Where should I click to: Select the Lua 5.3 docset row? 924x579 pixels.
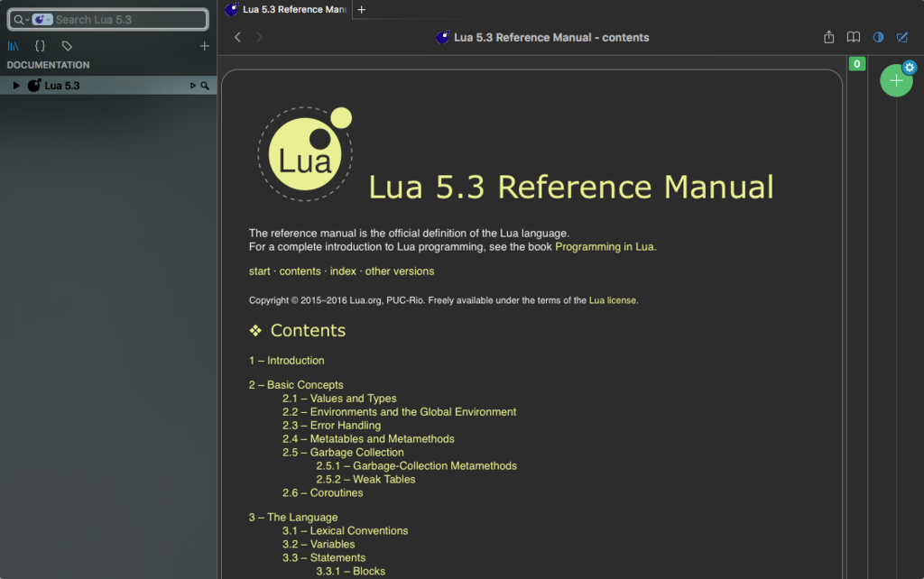[108, 86]
